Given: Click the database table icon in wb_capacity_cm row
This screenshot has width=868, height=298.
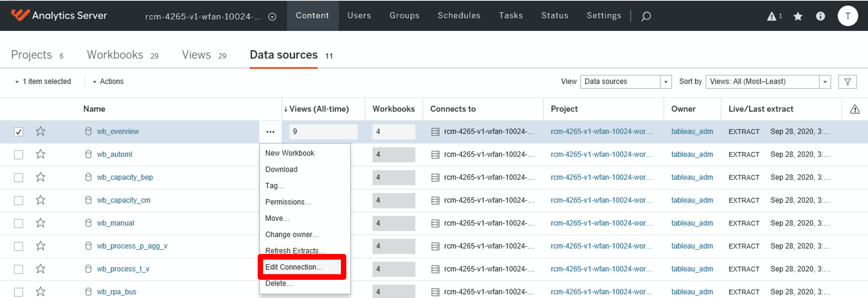Looking at the screenshot, I should (x=435, y=201).
